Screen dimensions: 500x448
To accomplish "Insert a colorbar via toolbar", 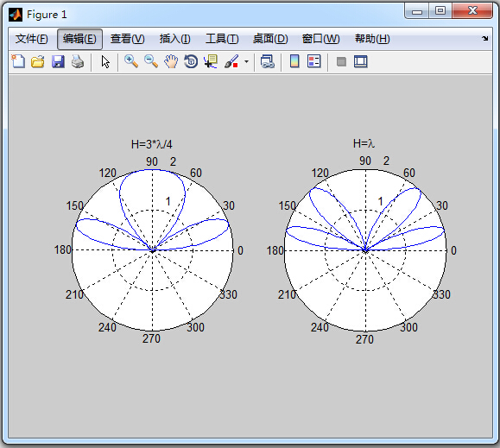I will 294,61.
